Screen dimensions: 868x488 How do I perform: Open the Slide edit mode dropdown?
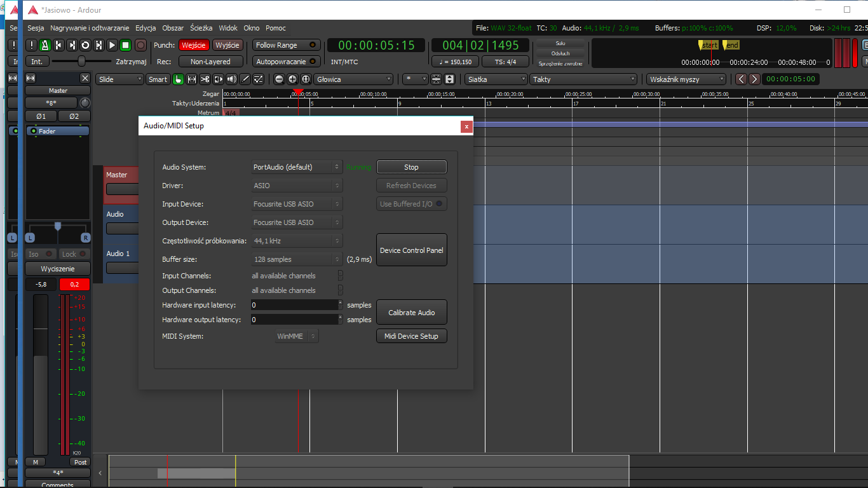click(x=121, y=79)
